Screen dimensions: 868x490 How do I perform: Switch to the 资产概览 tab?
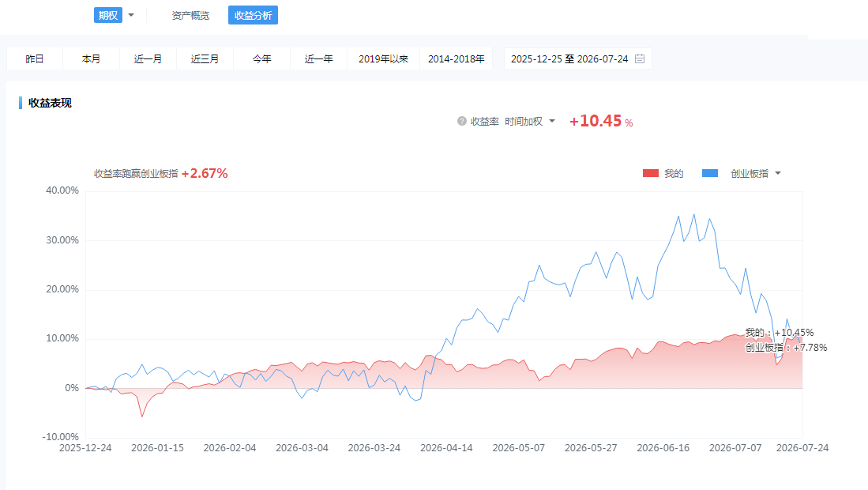tap(190, 16)
